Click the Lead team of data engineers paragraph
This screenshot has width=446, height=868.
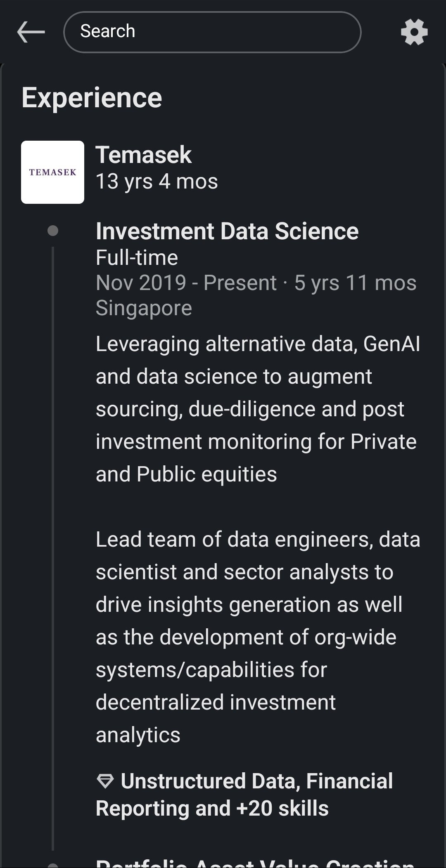[x=258, y=637]
